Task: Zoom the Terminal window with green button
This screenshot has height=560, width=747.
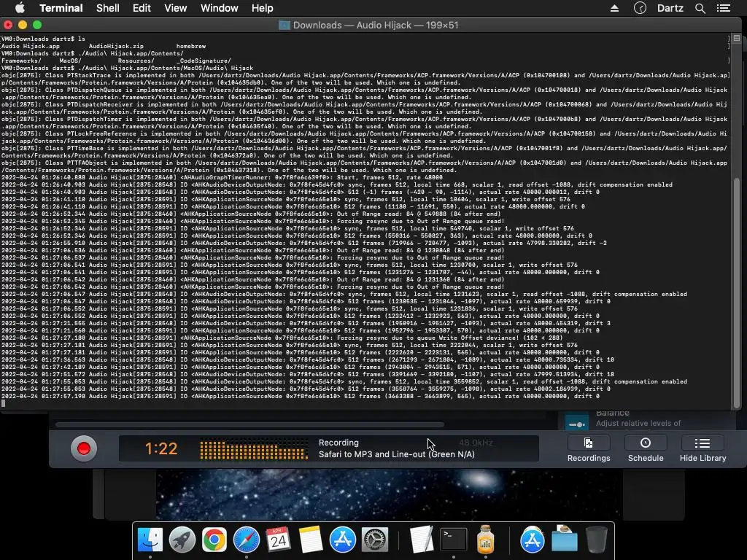Action: [x=37, y=25]
